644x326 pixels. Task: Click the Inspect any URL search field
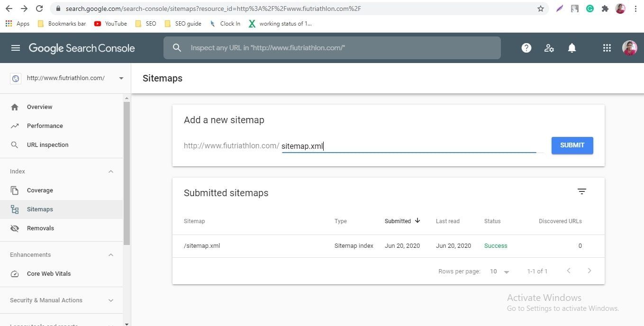(x=332, y=48)
